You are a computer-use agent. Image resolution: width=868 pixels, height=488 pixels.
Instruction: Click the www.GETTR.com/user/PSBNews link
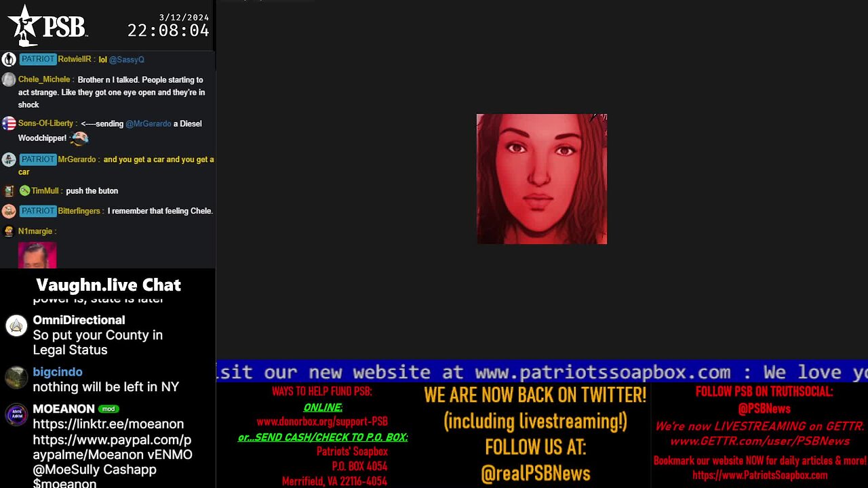pos(759,441)
